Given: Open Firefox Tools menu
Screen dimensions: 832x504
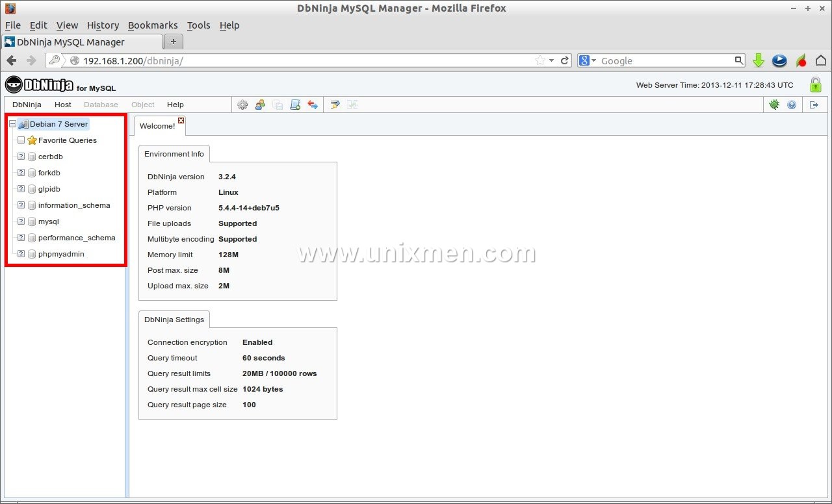Looking at the screenshot, I should [x=199, y=25].
